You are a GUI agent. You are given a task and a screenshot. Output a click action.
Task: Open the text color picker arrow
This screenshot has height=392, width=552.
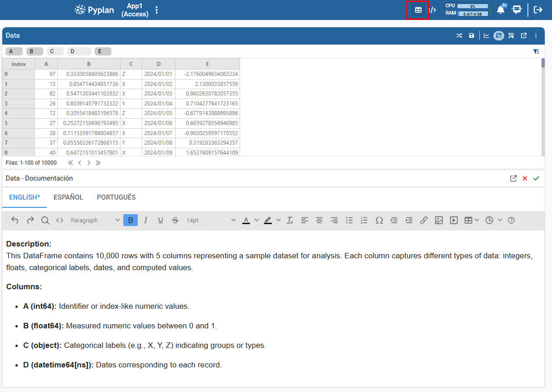tap(256, 220)
